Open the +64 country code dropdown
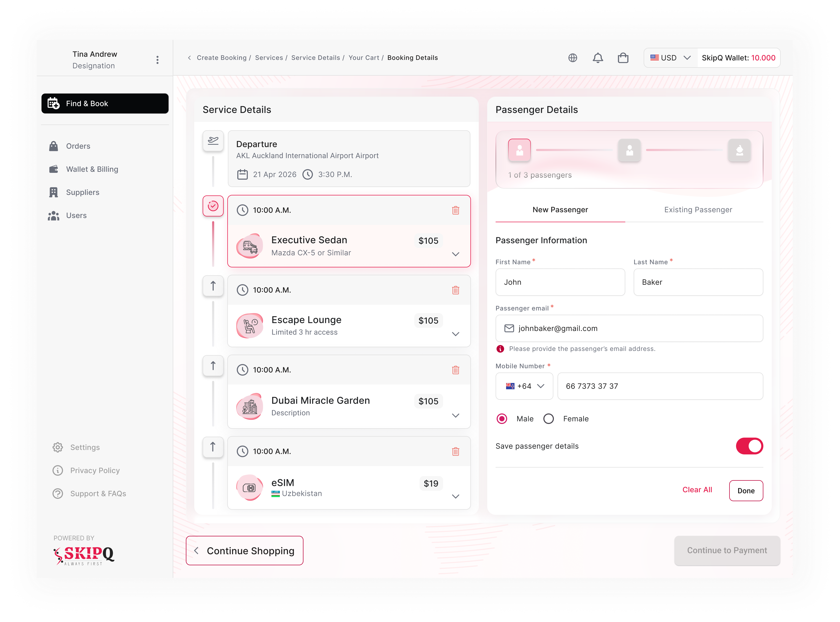Viewport: 840px width, 622px height. pos(524,386)
